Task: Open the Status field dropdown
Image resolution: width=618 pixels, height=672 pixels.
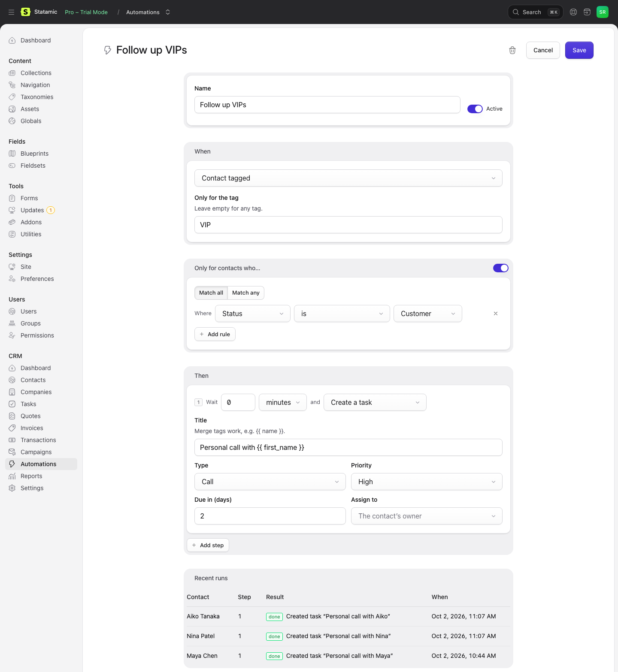Action: tap(253, 313)
